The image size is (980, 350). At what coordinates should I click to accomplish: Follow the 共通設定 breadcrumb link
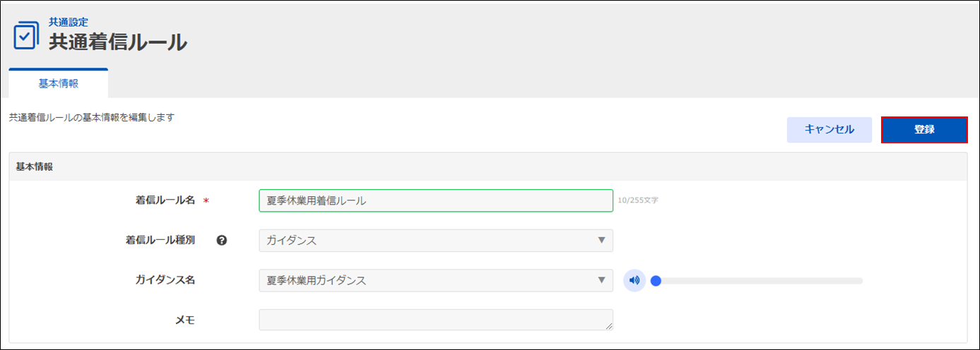click(68, 23)
